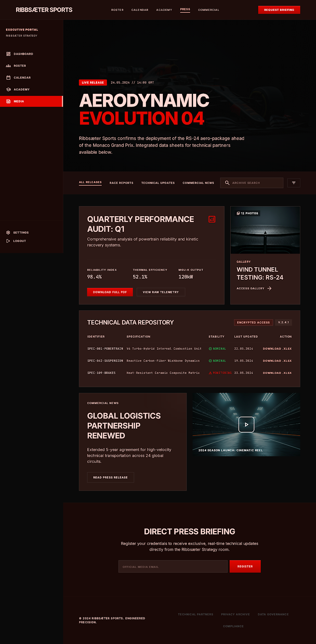This screenshot has height=644, width=316.
Task: Click the MGU-K Output value 120kW
Action: tap(186, 277)
